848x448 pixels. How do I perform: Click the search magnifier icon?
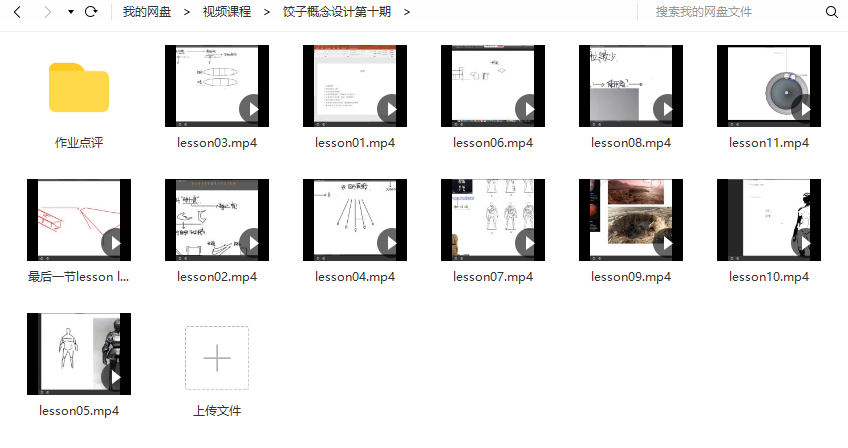[x=831, y=12]
